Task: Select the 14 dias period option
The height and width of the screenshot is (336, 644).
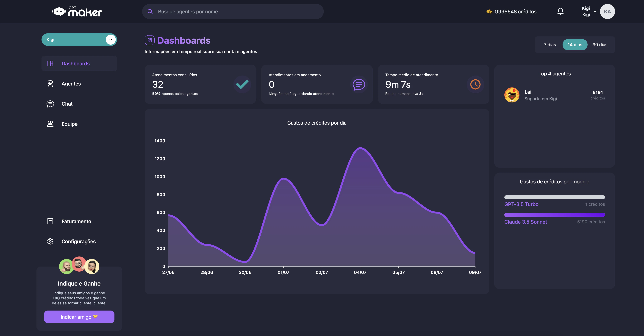Action: tap(575, 45)
